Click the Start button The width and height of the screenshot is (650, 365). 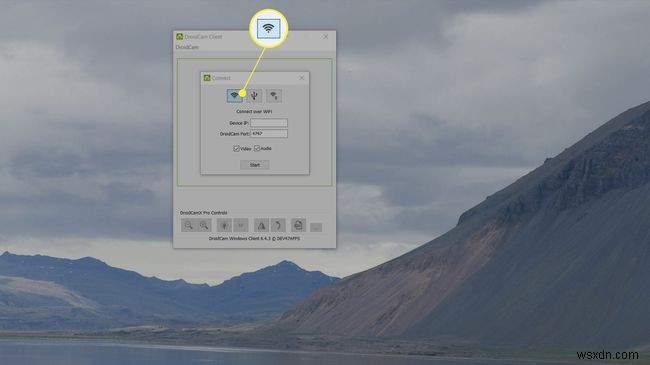point(255,165)
